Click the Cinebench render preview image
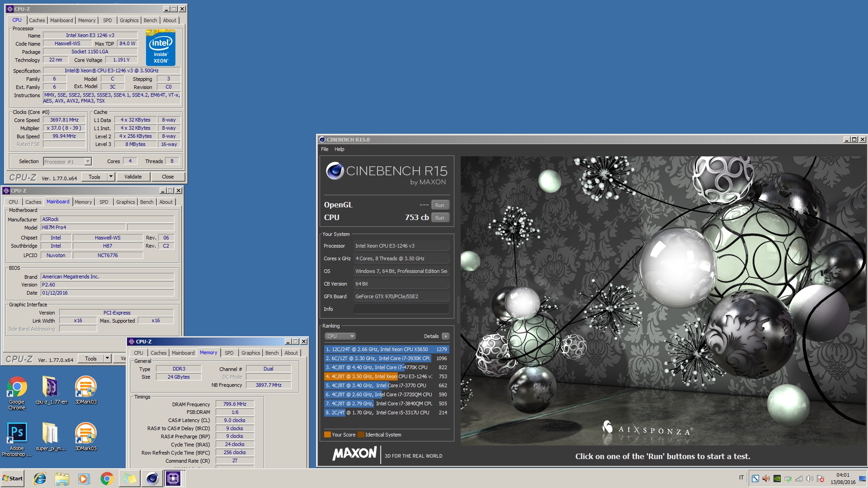 point(663,300)
